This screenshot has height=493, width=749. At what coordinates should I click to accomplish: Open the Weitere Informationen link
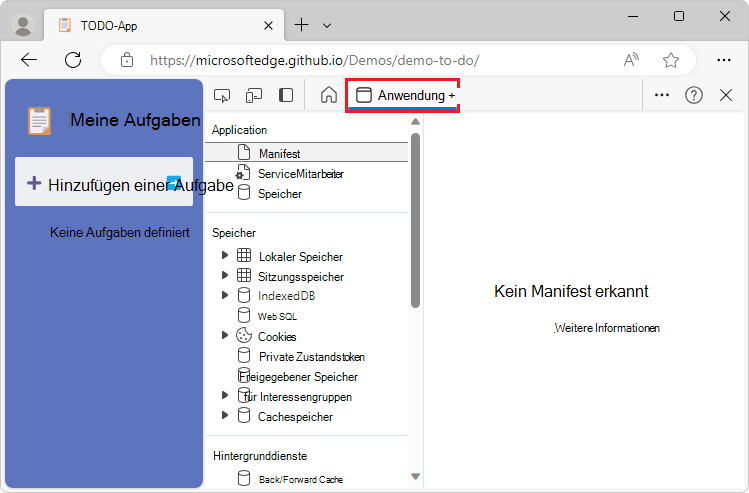pos(607,328)
